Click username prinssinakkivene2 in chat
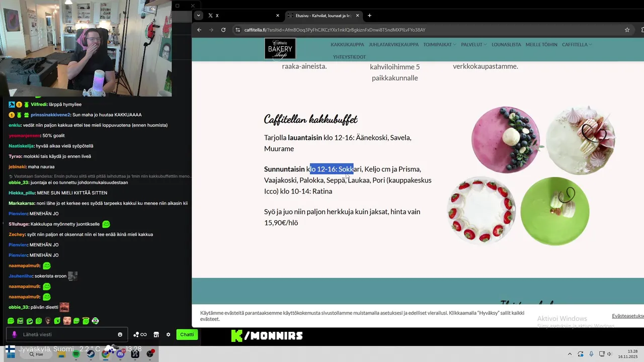The image size is (644, 362). click(x=50, y=115)
